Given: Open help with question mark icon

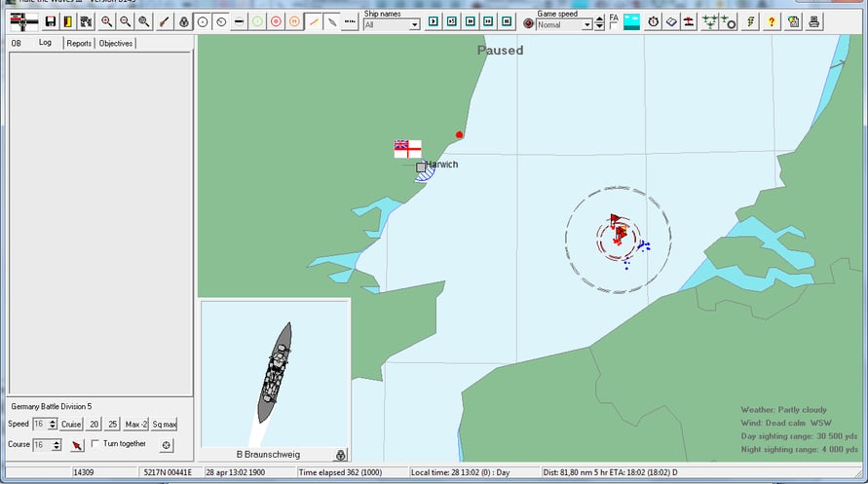Looking at the screenshot, I should pyautogui.click(x=772, y=22).
